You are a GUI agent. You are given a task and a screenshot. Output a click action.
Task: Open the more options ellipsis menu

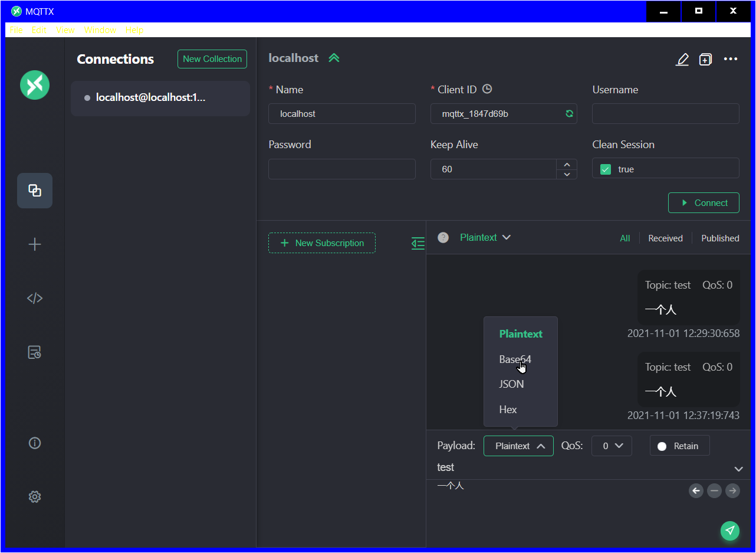[731, 59]
